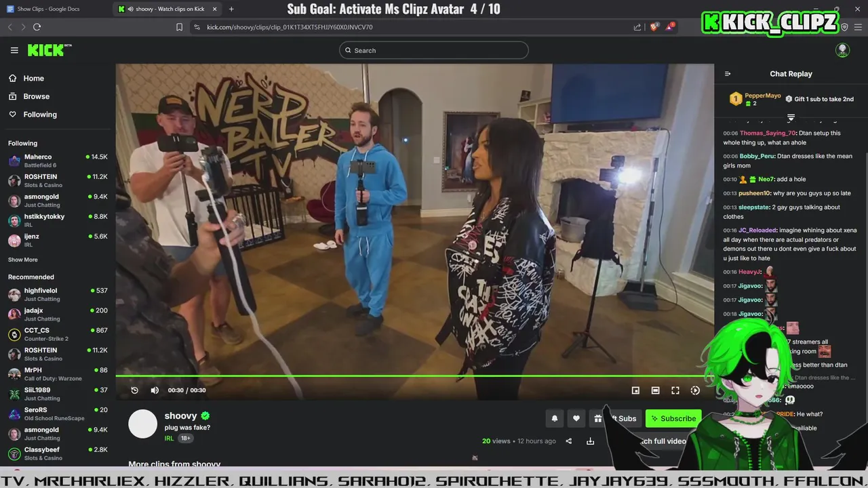The image size is (868, 488).
Task: Open the Browse section
Action: click(36, 96)
